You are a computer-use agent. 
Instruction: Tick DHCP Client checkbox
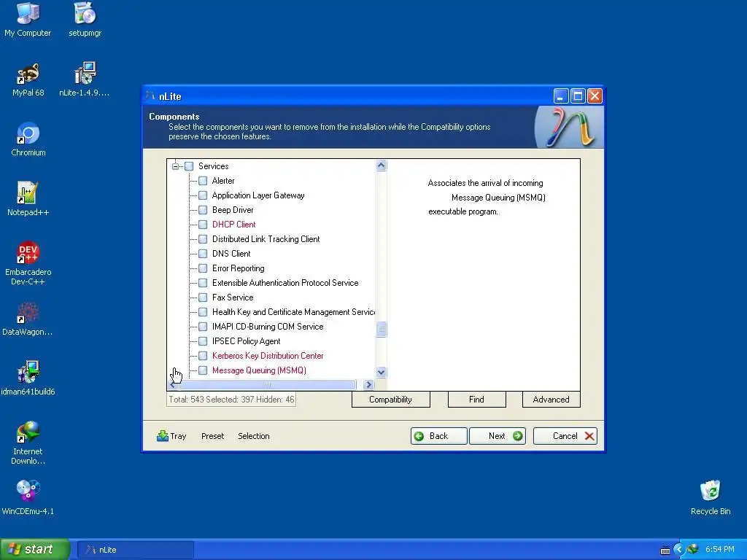point(203,225)
